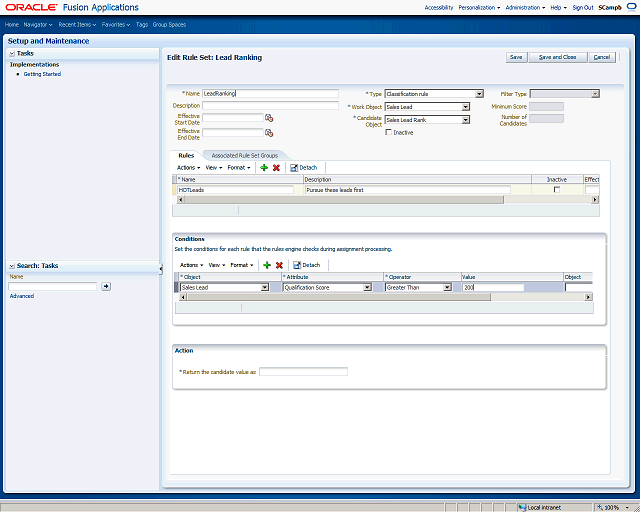Click the Save and Close button
640x512 pixels.
tap(558, 57)
